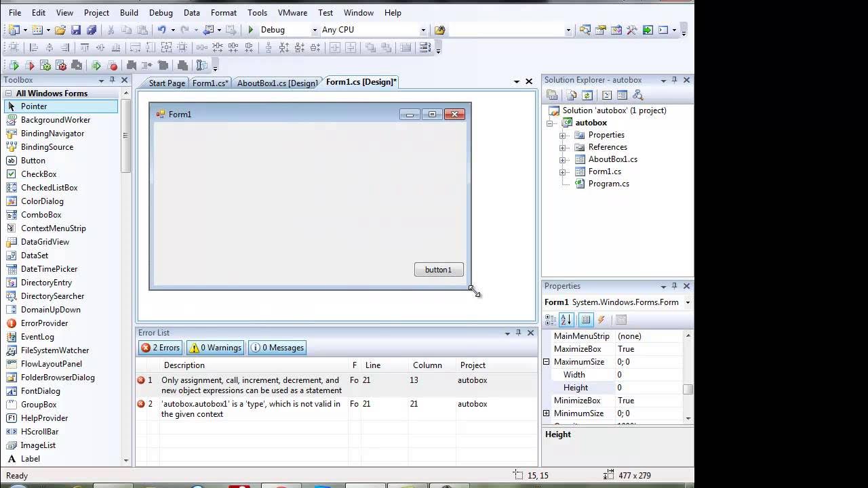The image size is (868, 488).
Task: Refresh the Solution Explorer
Action: (587, 96)
